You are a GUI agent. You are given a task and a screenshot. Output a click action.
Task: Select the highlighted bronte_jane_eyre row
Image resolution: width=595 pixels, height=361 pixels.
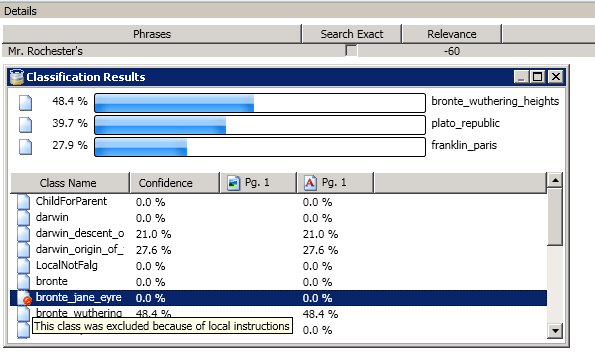pos(279,298)
